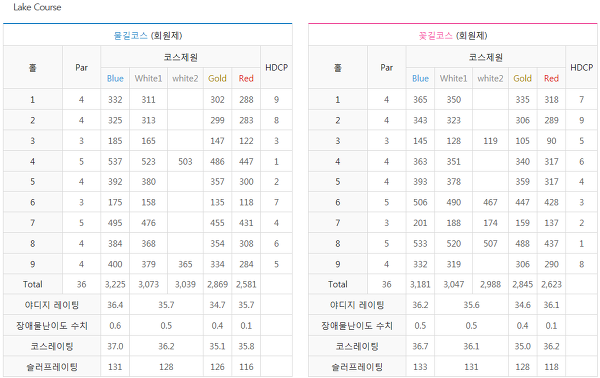
Task: Click the "503" white2 distance in 물길코스
Action: [x=185, y=161]
